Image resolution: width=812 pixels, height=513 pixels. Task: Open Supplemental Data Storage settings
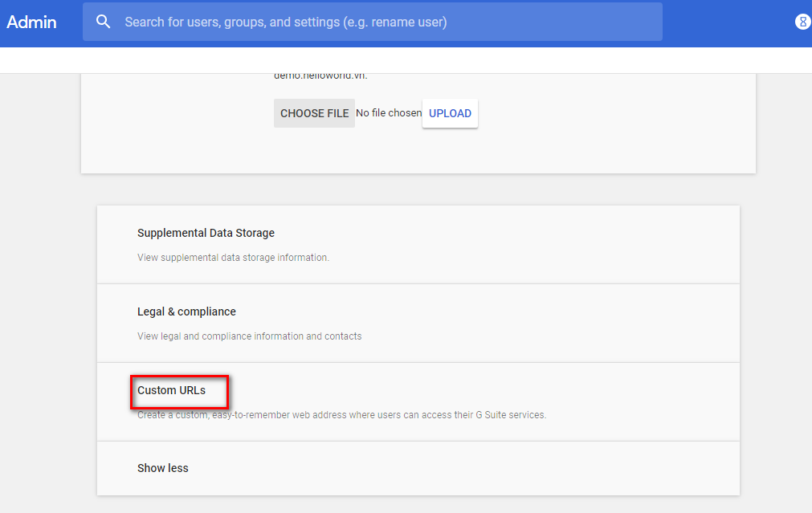click(206, 233)
